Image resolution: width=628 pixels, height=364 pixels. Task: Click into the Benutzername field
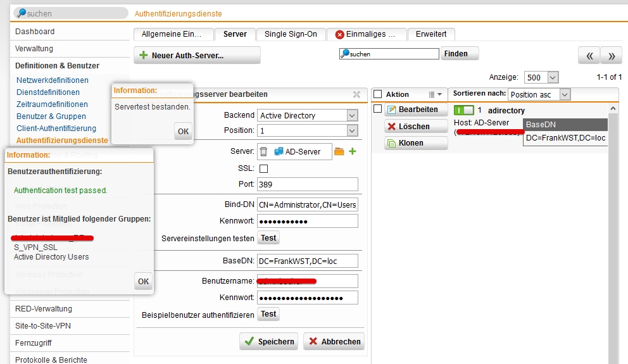pos(308,281)
